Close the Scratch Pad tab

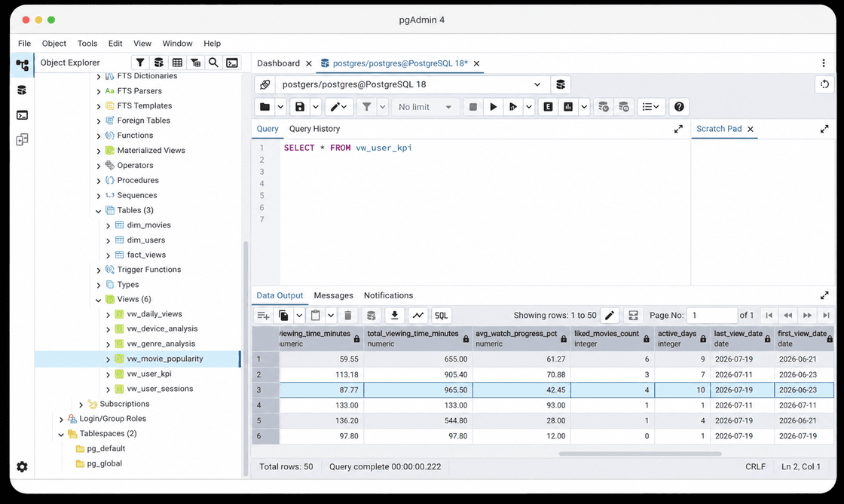pos(751,129)
